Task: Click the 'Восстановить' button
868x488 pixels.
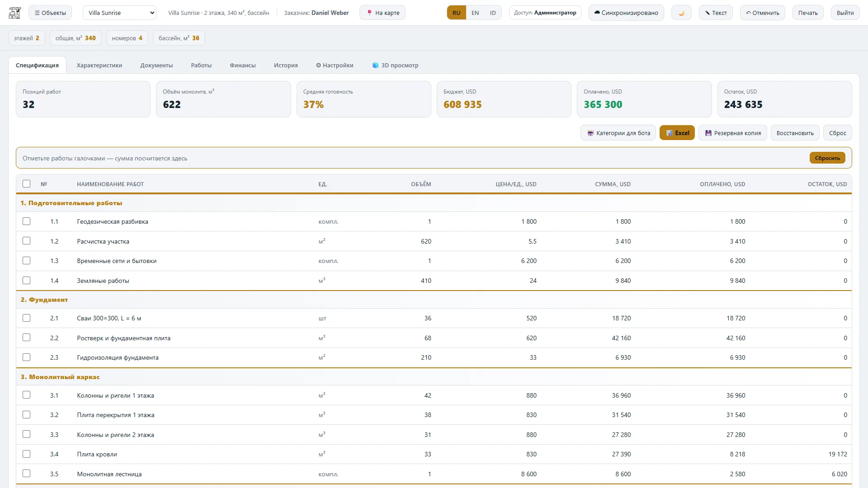Action: point(795,133)
